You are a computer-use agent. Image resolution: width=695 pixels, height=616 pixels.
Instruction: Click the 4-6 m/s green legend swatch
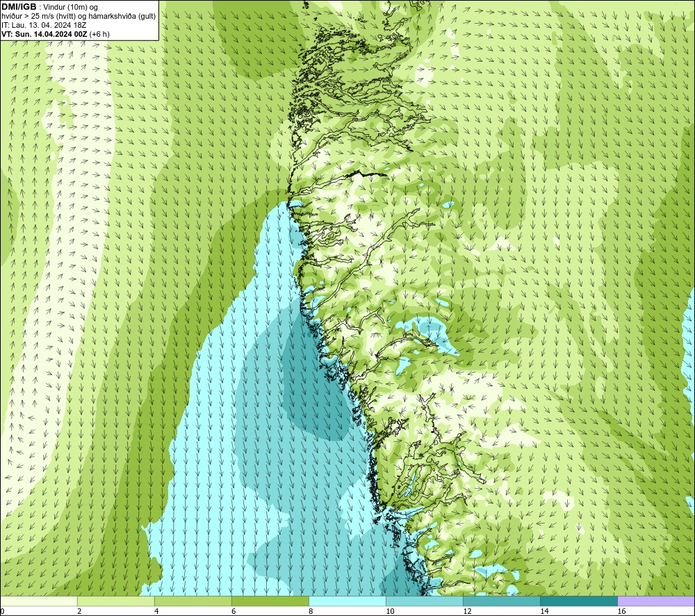193,601
